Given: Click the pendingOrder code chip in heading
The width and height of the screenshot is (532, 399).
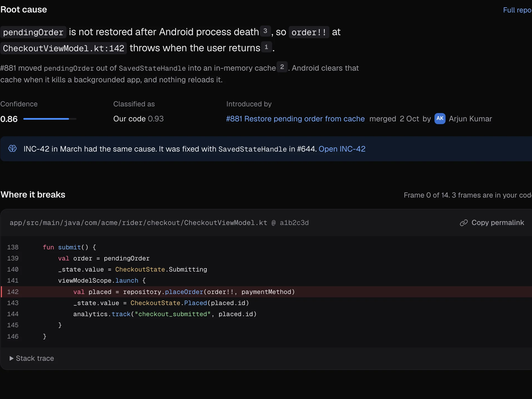Looking at the screenshot, I should [x=33, y=32].
